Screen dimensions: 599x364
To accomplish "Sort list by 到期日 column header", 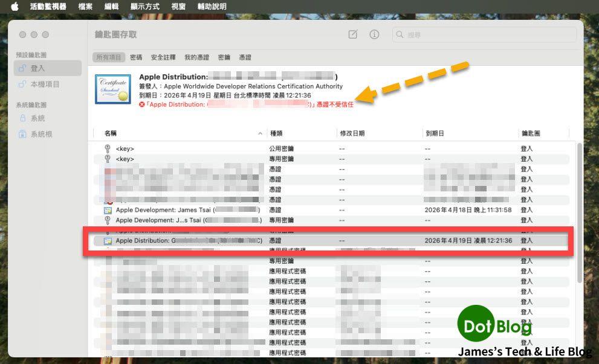I will [435, 133].
